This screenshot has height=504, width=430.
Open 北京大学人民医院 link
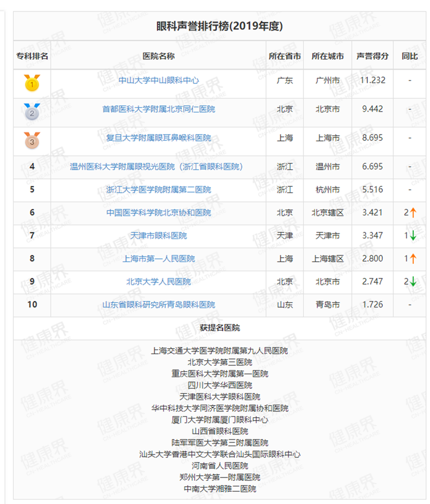pyautogui.click(x=158, y=281)
